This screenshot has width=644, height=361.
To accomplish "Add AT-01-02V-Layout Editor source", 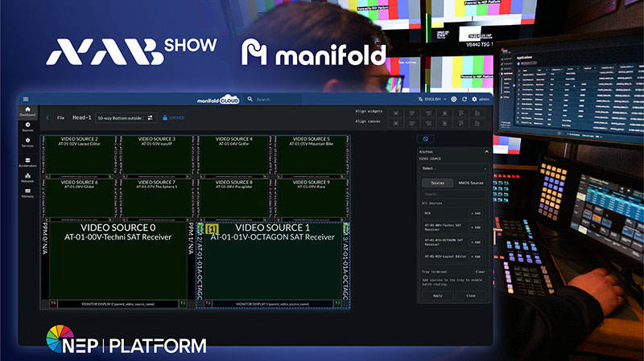I will click(476, 256).
